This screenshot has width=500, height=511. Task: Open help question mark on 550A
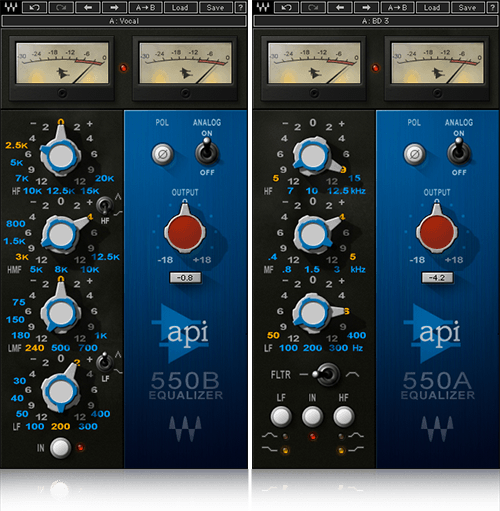click(492, 7)
